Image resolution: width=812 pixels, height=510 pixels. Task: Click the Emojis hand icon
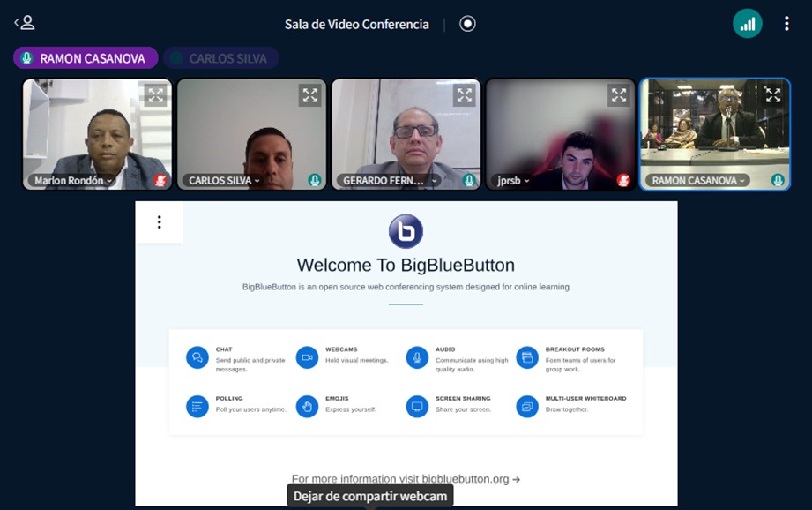307,407
